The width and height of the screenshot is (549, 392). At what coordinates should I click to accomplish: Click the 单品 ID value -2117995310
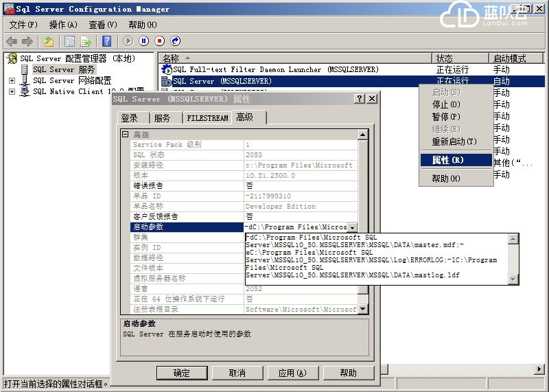click(x=301, y=196)
